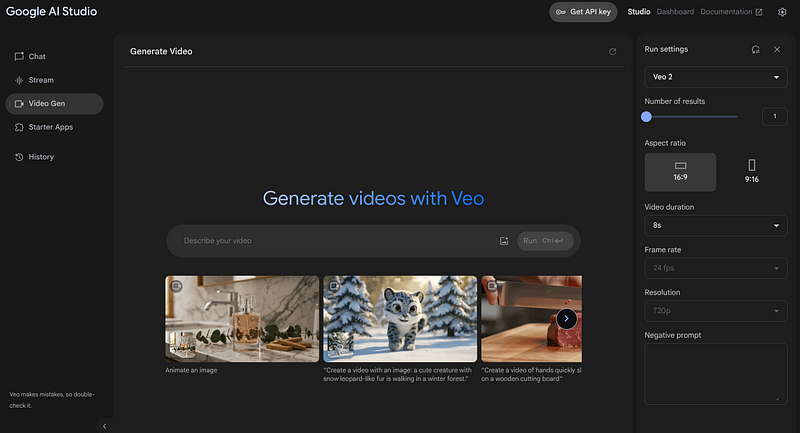Click the Chat icon in sidebar
The width and height of the screenshot is (800, 433).
(x=19, y=57)
